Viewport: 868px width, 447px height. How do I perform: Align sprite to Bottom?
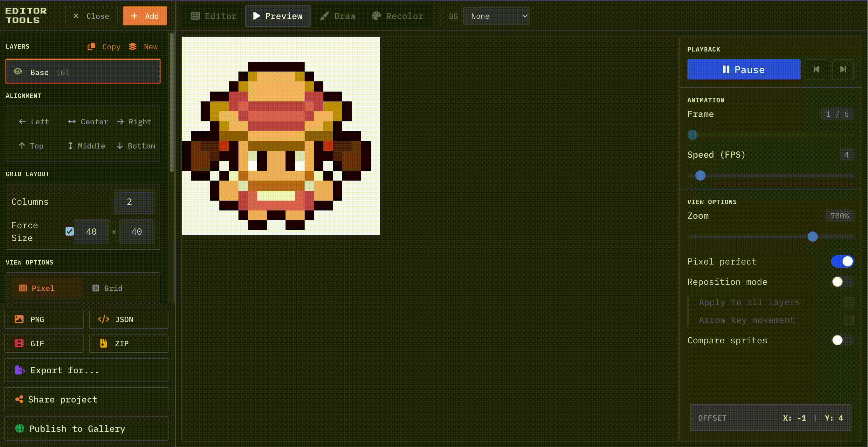tap(136, 146)
